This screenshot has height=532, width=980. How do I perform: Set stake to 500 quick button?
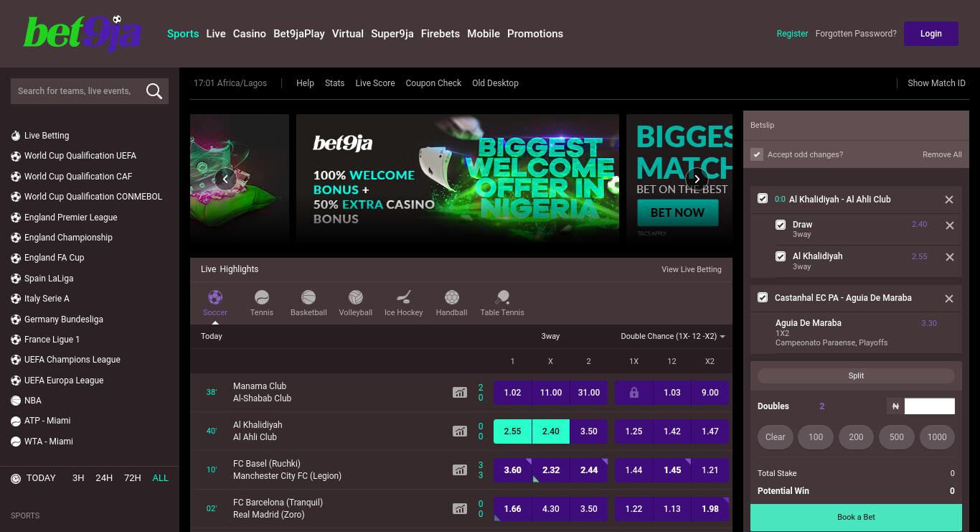(896, 437)
